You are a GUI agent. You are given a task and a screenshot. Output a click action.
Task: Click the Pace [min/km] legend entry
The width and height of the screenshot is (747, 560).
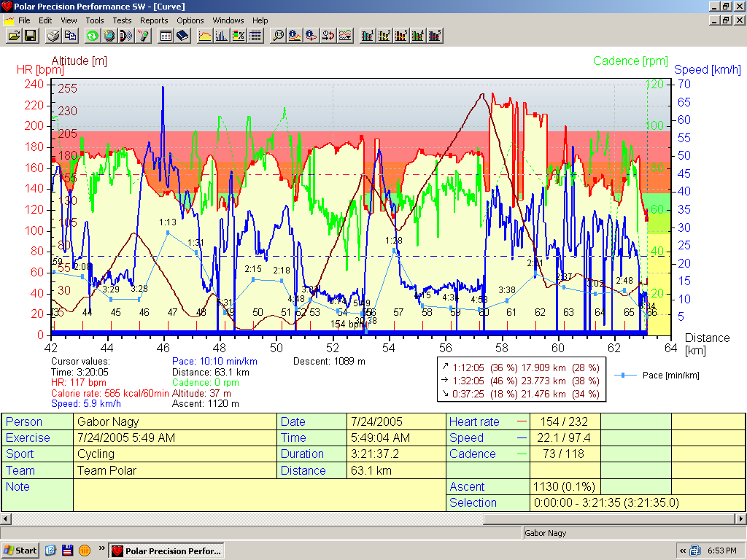[x=657, y=376]
